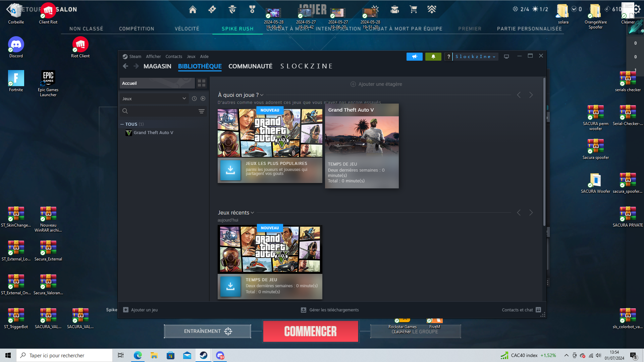Open Valorant store cart icon
Viewport: 644px width, 362px height.
pyautogui.click(x=413, y=10)
